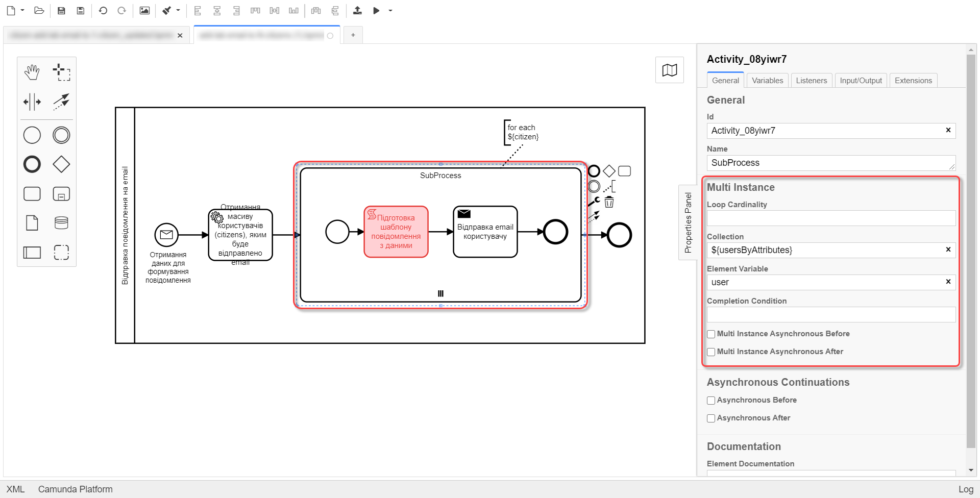Toggle the Log panel
The height and width of the screenshot is (498, 980).
(x=965, y=489)
